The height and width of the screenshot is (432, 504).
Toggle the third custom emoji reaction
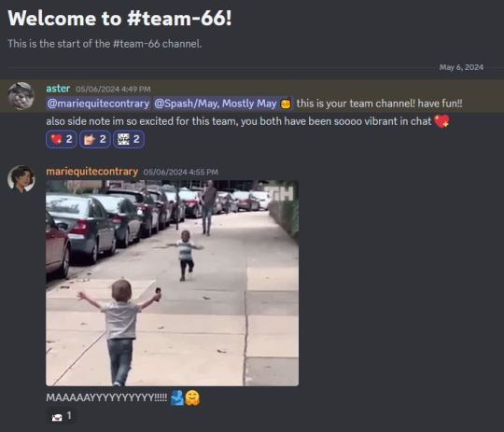tap(128, 139)
